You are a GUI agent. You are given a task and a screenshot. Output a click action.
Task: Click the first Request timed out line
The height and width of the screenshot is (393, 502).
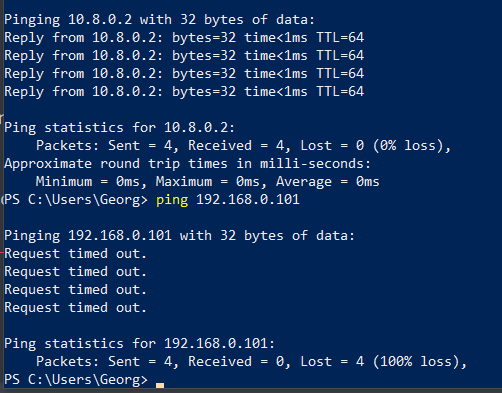click(75, 254)
